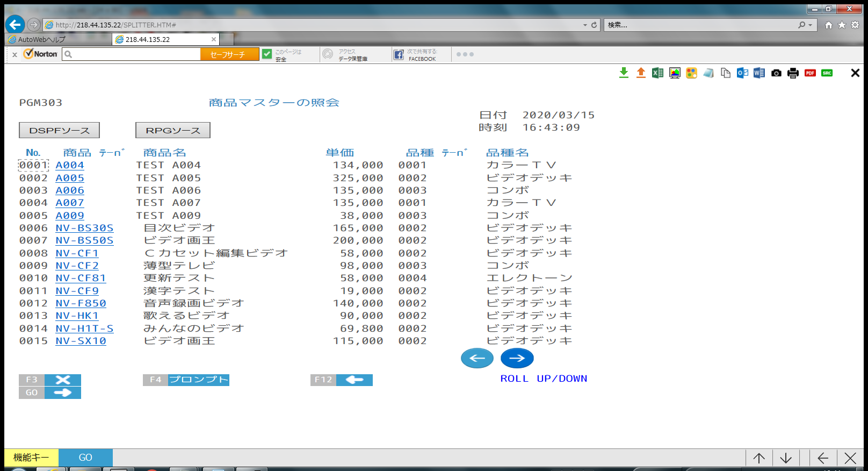Click the yellow 機能キー button
Image resolution: width=868 pixels, height=471 pixels.
pos(31,458)
